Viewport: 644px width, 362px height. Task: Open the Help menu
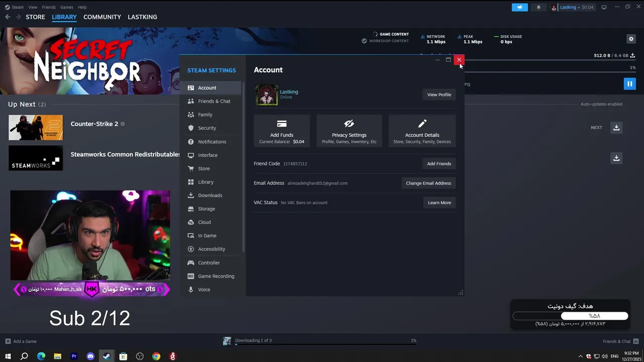[83, 7]
